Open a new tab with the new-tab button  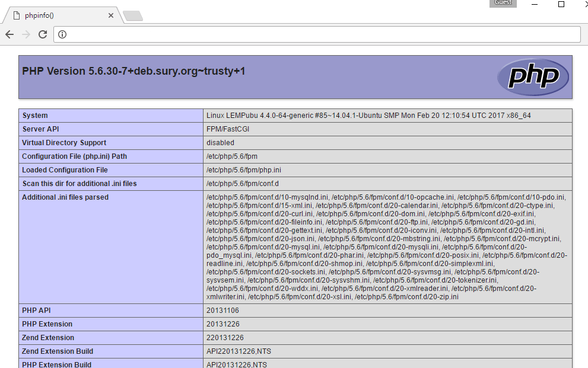[132, 16]
